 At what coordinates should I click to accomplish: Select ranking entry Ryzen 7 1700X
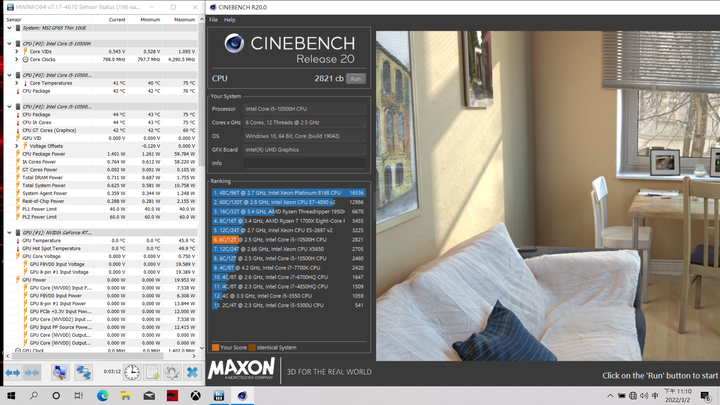click(x=289, y=221)
